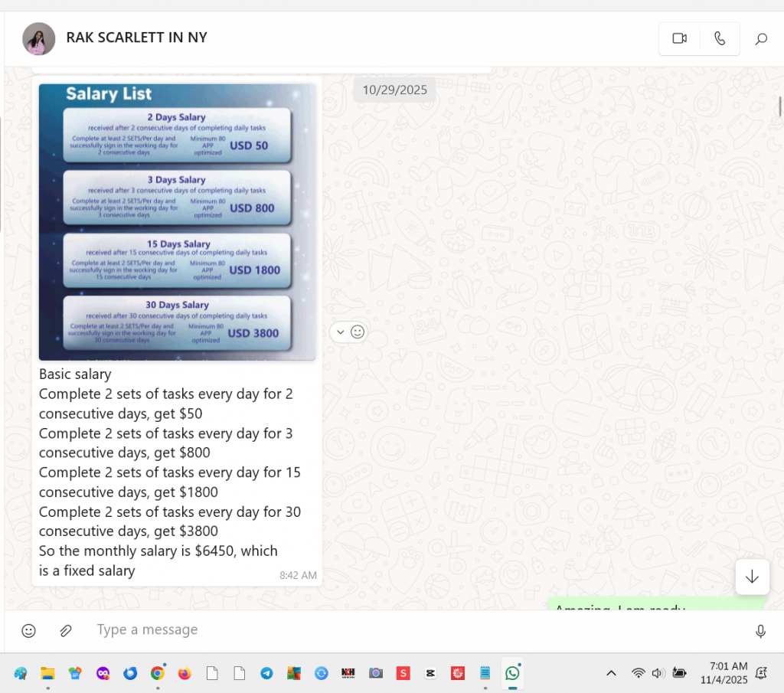React to message with the smiley icon

[x=358, y=332]
